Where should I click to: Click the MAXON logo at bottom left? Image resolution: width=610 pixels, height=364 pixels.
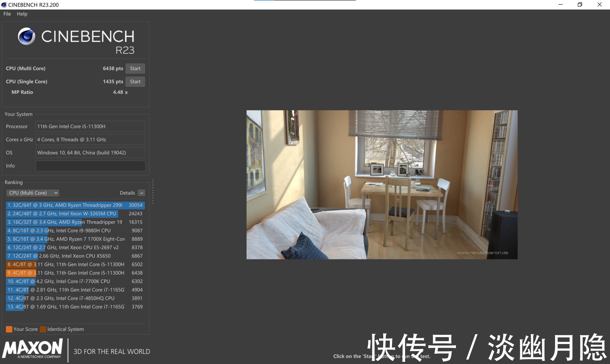[x=32, y=349]
